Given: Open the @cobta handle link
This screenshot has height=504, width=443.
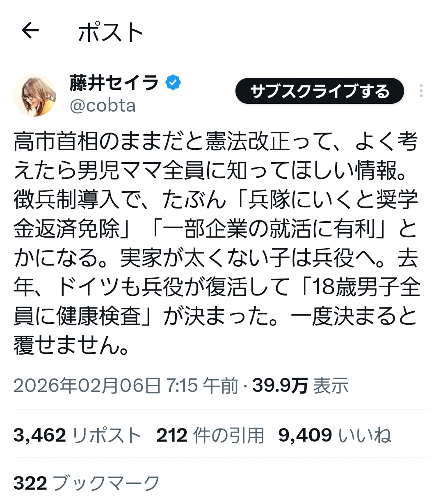Looking at the screenshot, I should tap(103, 106).
